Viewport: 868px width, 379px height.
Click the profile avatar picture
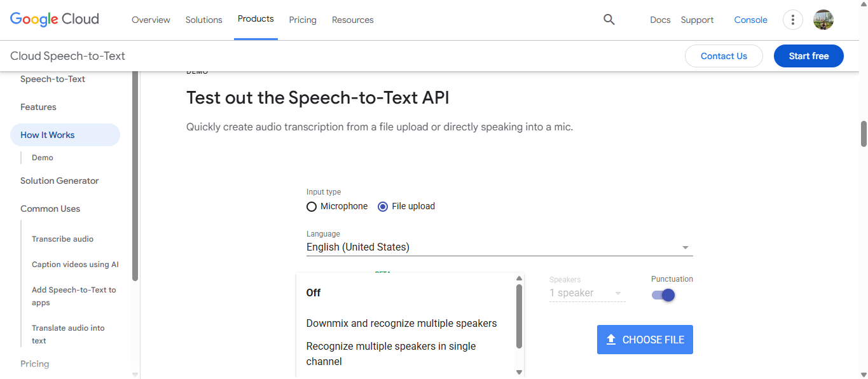pos(823,20)
